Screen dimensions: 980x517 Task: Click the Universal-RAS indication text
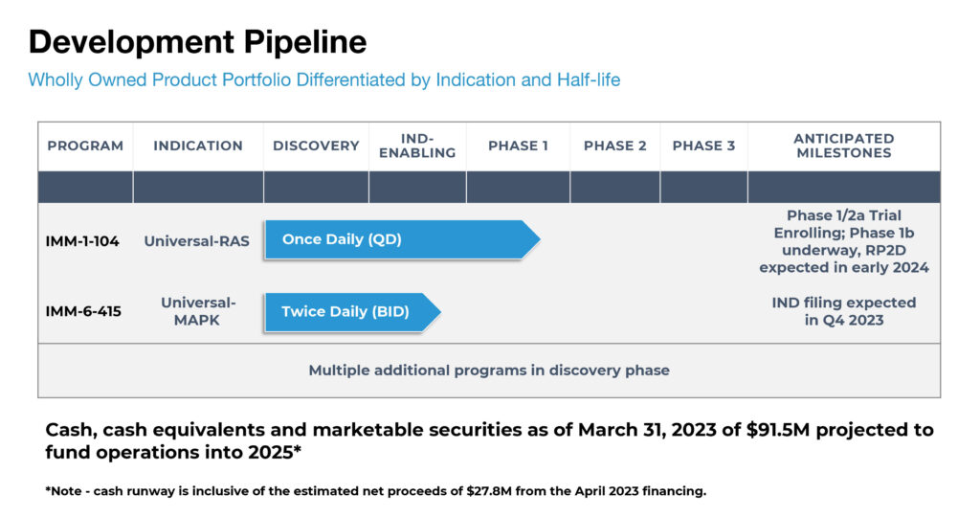pyautogui.click(x=196, y=240)
